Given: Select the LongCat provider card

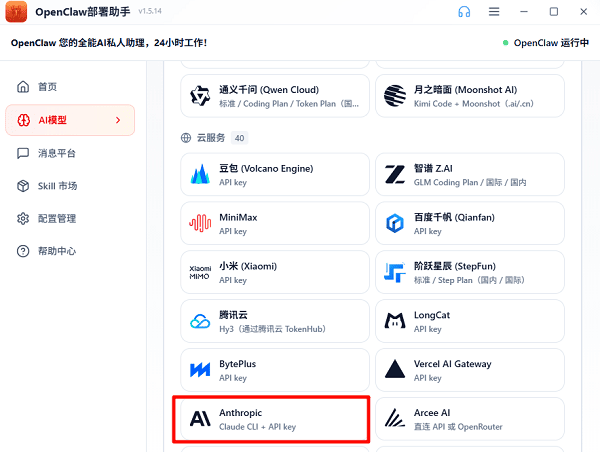Looking at the screenshot, I should 470,321.
